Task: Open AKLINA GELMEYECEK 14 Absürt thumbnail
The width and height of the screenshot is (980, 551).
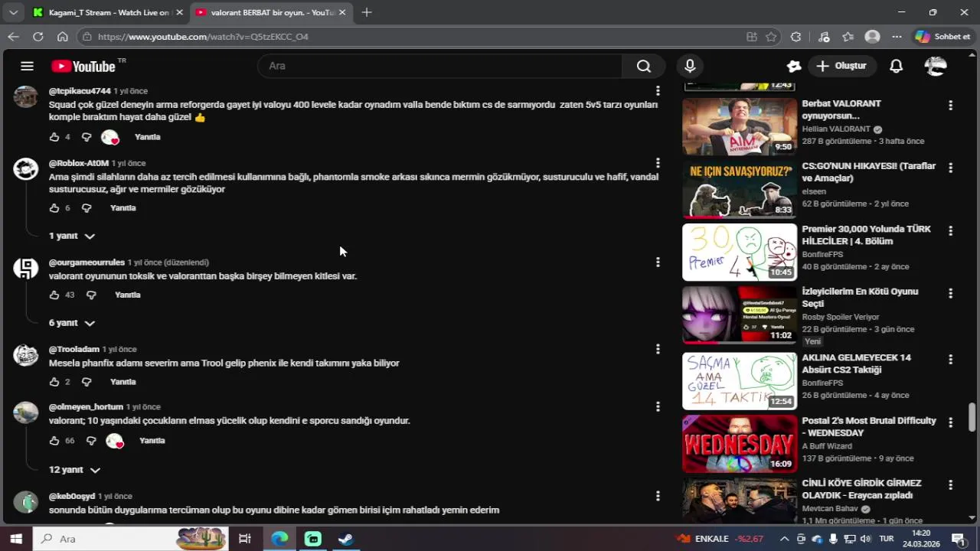Action: tap(740, 380)
